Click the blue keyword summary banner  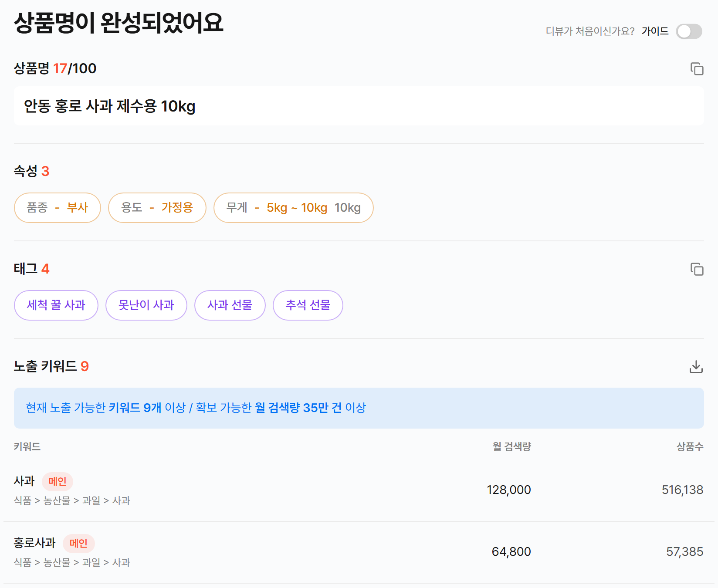pos(359,408)
